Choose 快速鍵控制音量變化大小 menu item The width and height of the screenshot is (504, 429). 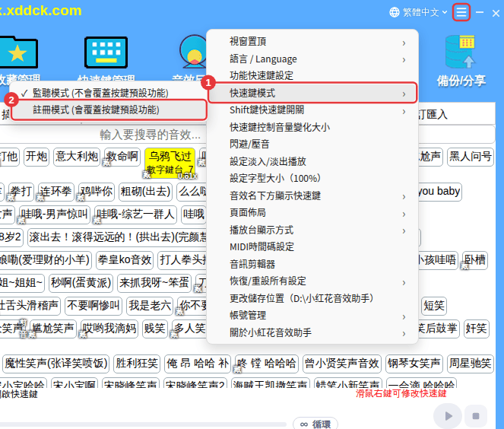(312, 127)
